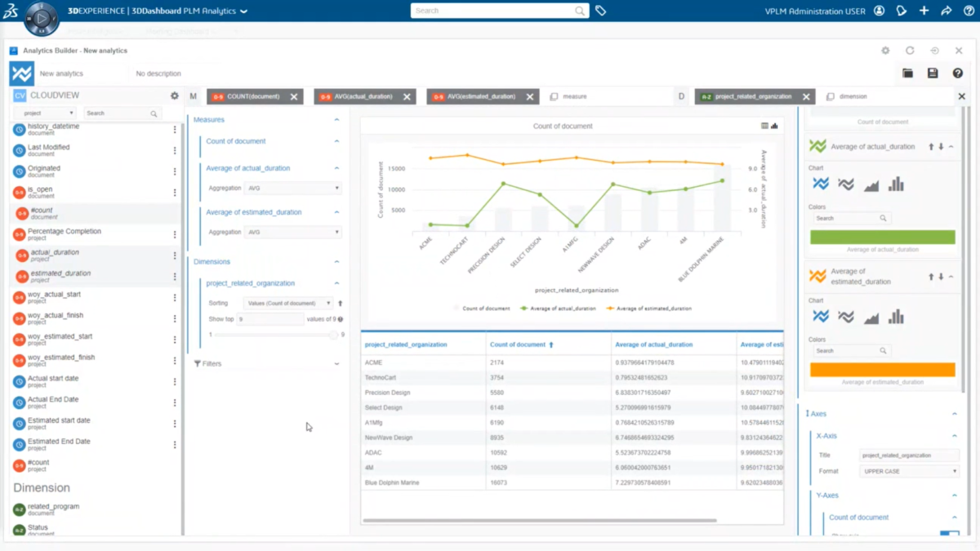This screenshot has width=980, height=551.
Task: Remove AVG(actual_duration) measure chip
Action: coord(407,96)
